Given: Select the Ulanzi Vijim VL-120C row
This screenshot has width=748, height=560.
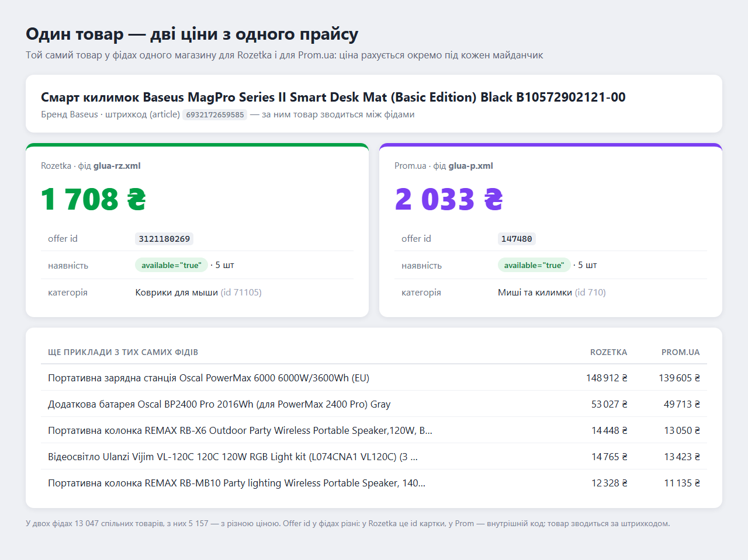Looking at the screenshot, I should (374, 457).
